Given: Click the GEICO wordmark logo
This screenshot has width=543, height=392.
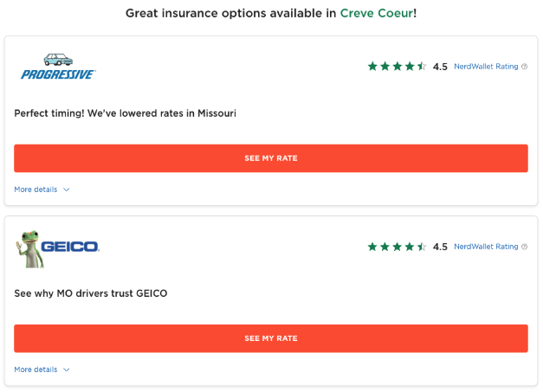Looking at the screenshot, I should point(74,247).
